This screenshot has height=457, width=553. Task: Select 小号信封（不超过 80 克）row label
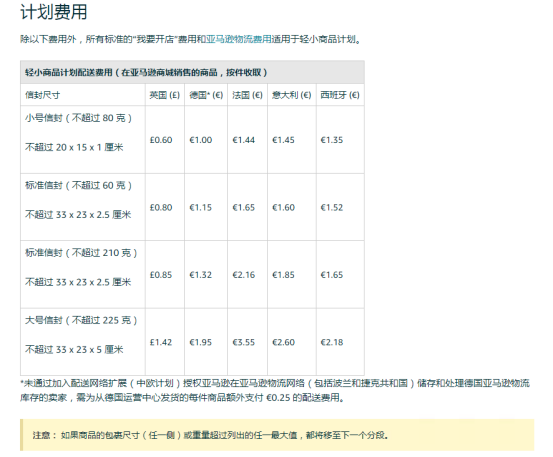(79, 118)
